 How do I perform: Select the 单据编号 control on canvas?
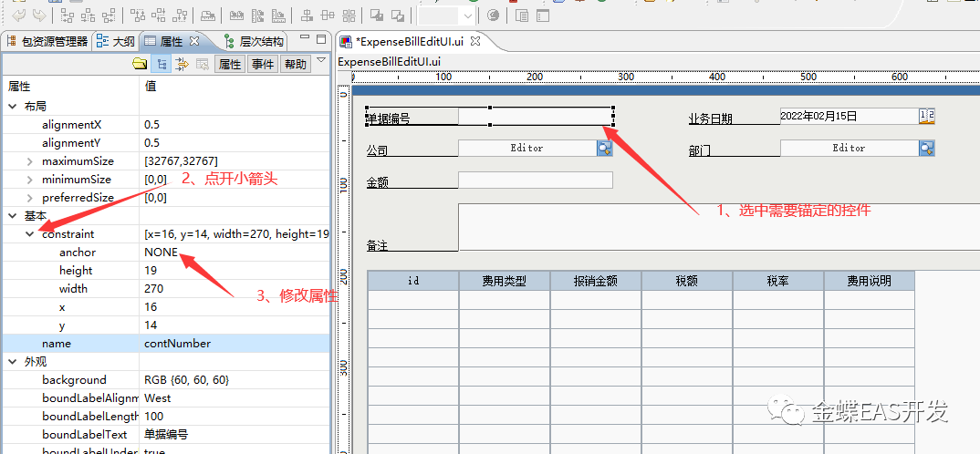pyautogui.click(x=489, y=116)
